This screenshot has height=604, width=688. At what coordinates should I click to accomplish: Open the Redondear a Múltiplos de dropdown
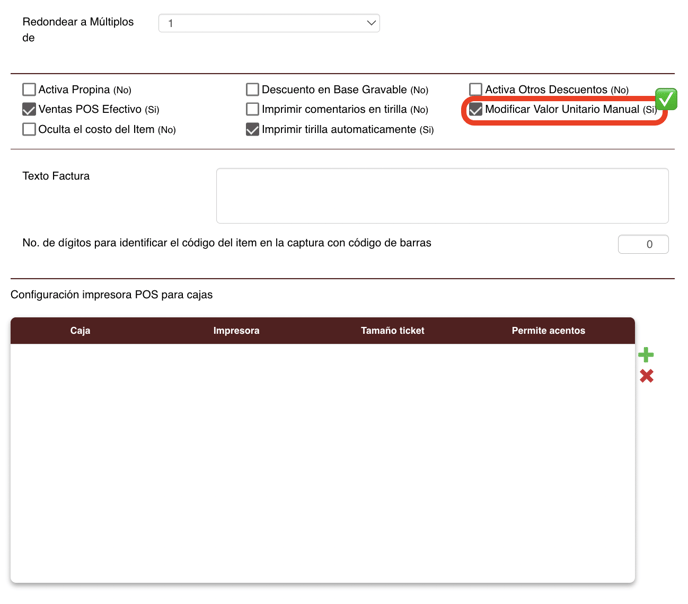tap(269, 23)
